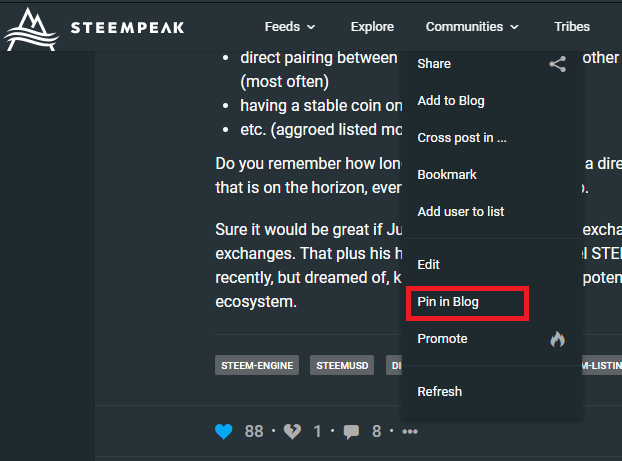The width and height of the screenshot is (622, 461).
Task: Open the STEEMUSD tag
Action: pyautogui.click(x=343, y=366)
